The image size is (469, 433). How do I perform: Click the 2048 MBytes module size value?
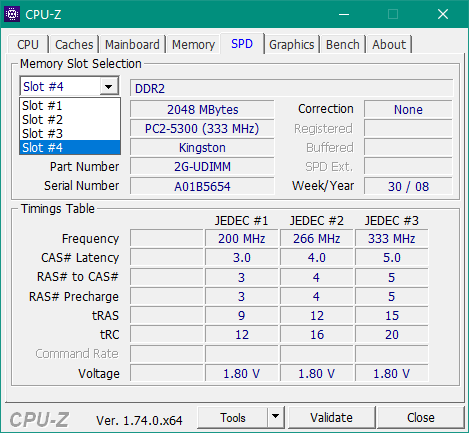click(x=202, y=110)
